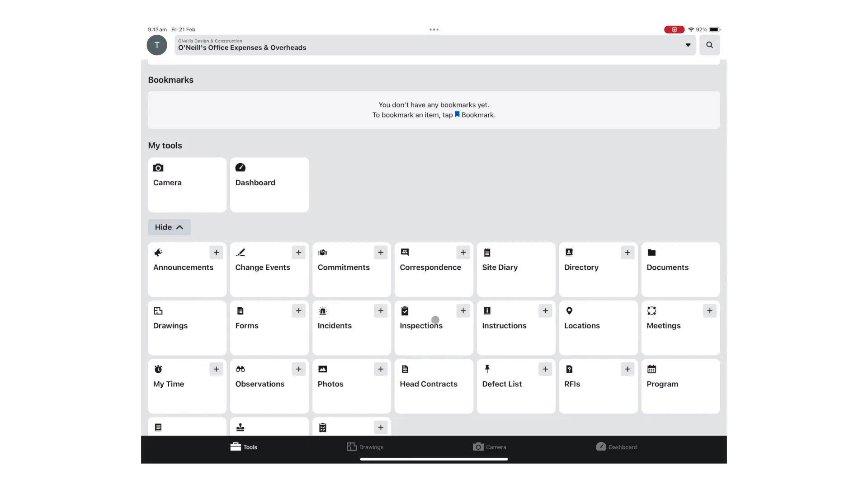Open the Forms tool
The width and height of the screenshot is (868, 488).
(269, 328)
